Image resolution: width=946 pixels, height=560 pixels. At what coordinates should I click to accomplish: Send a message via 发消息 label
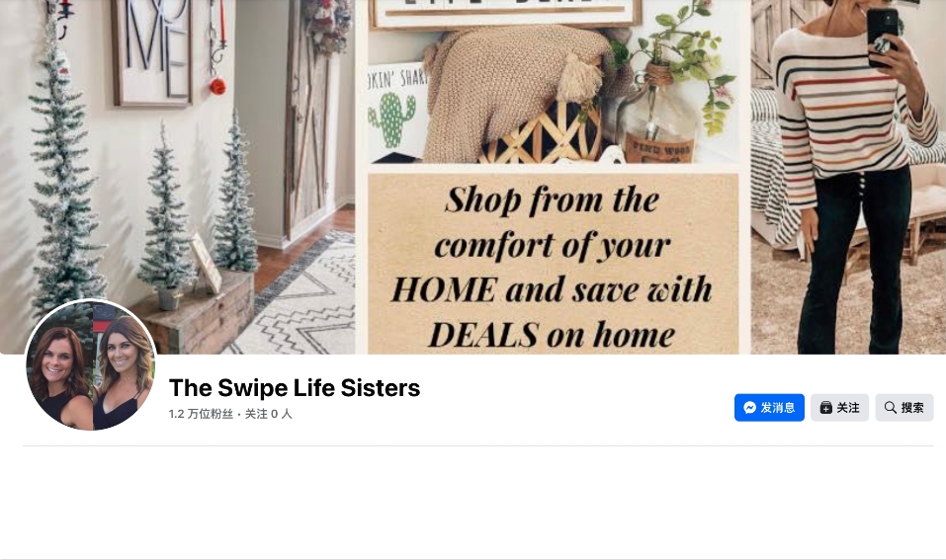click(x=777, y=408)
